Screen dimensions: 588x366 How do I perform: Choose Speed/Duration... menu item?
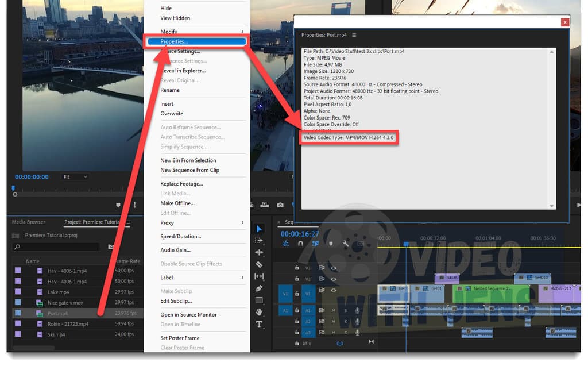181,237
